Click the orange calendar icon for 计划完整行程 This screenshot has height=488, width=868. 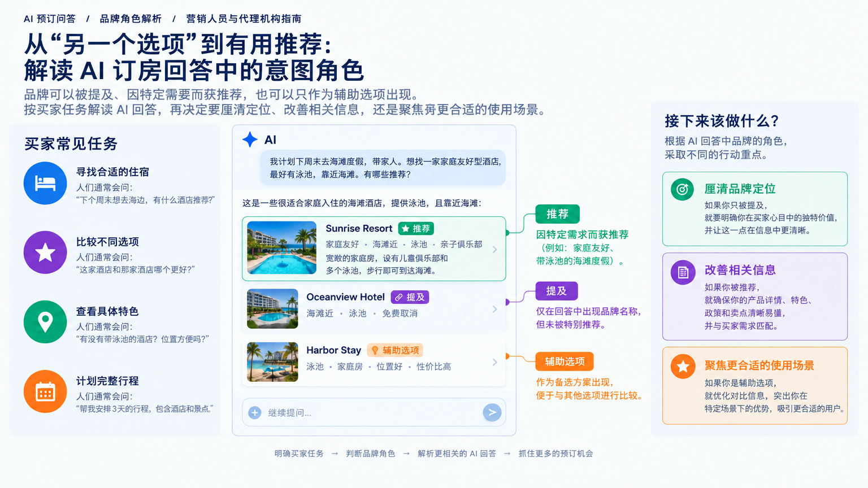[45, 391]
